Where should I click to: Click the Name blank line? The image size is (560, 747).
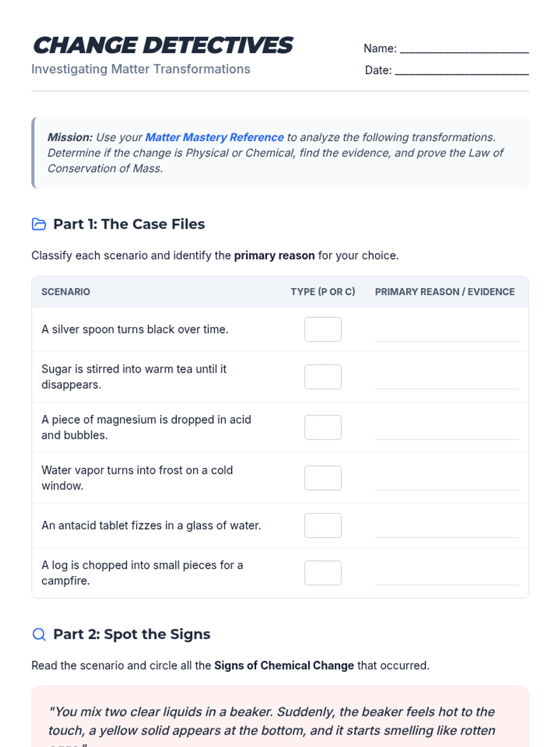tap(464, 49)
